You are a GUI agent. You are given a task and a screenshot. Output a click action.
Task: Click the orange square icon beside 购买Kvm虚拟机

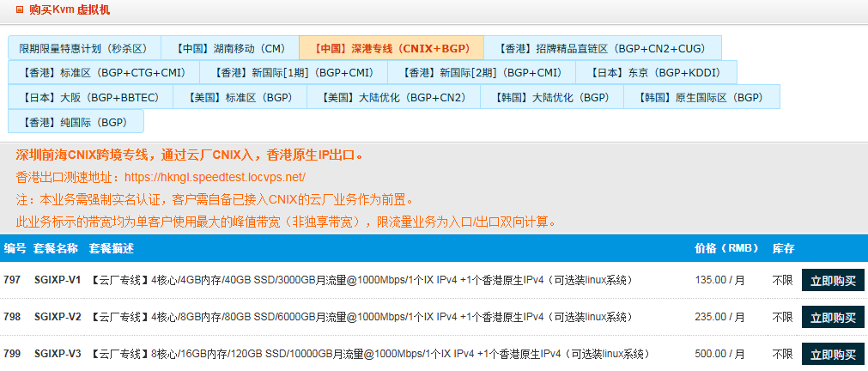tap(20, 9)
